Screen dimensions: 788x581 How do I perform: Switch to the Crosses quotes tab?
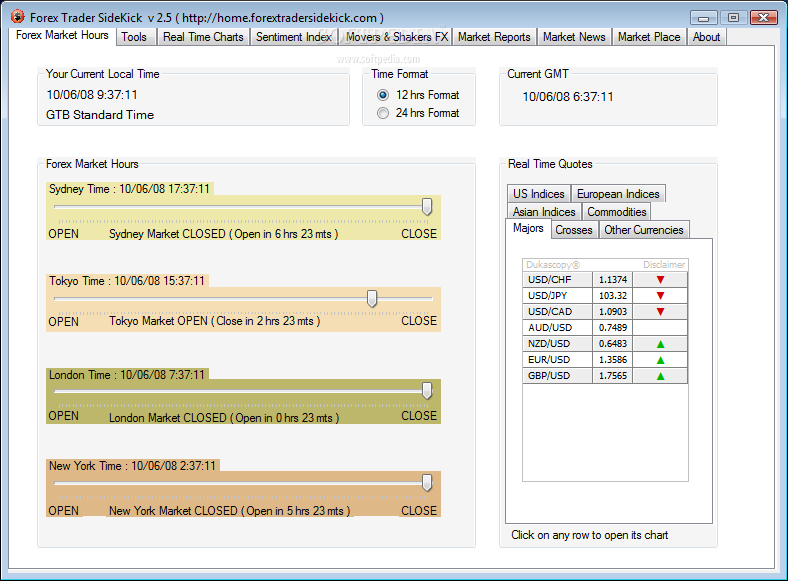point(574,230)
